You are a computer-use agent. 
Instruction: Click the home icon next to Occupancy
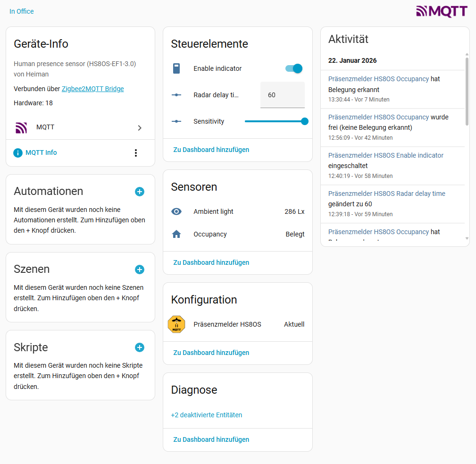[x=176, y=234]
